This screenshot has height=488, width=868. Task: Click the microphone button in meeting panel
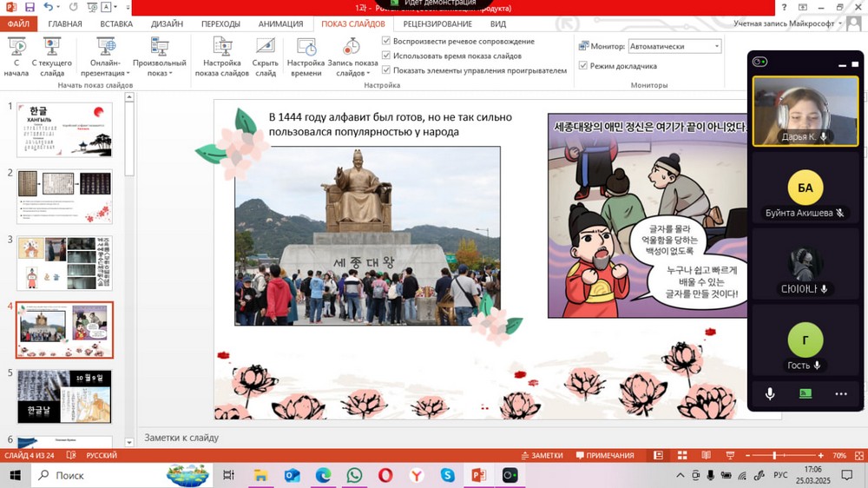[x=770, y=393]
